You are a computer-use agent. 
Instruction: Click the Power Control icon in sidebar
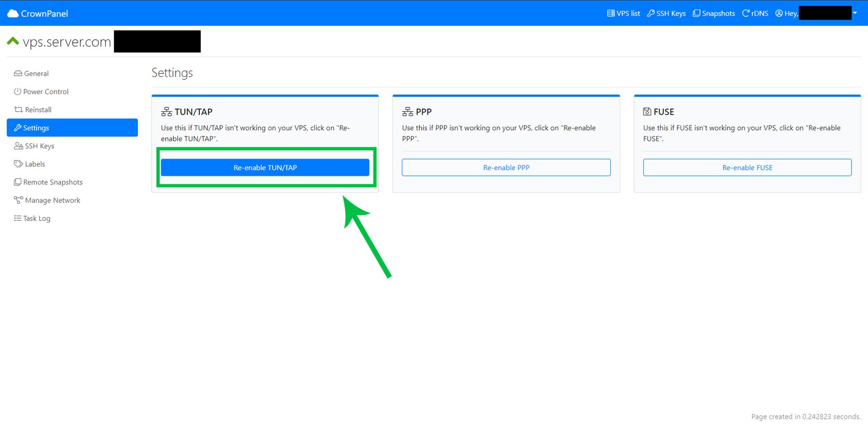tap(18, 91)
